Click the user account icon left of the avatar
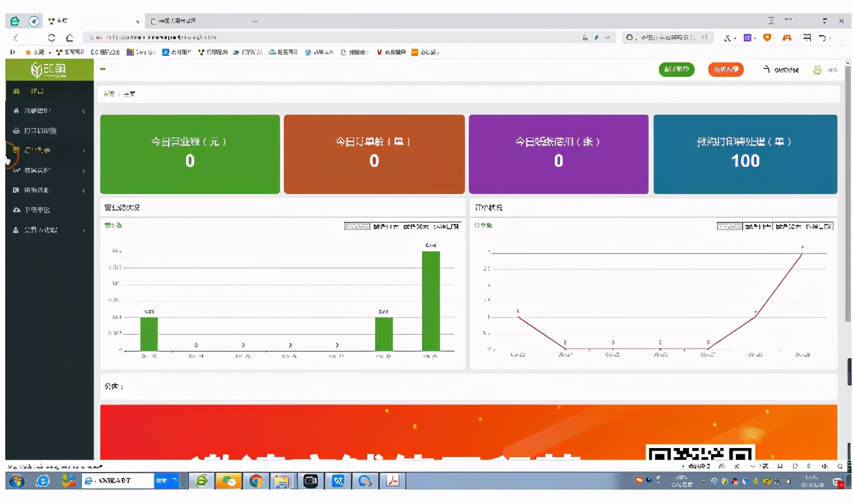 point(767,69)
